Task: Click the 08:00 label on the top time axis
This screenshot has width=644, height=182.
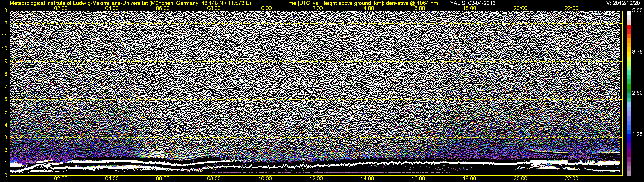Action: click(214, 8)
